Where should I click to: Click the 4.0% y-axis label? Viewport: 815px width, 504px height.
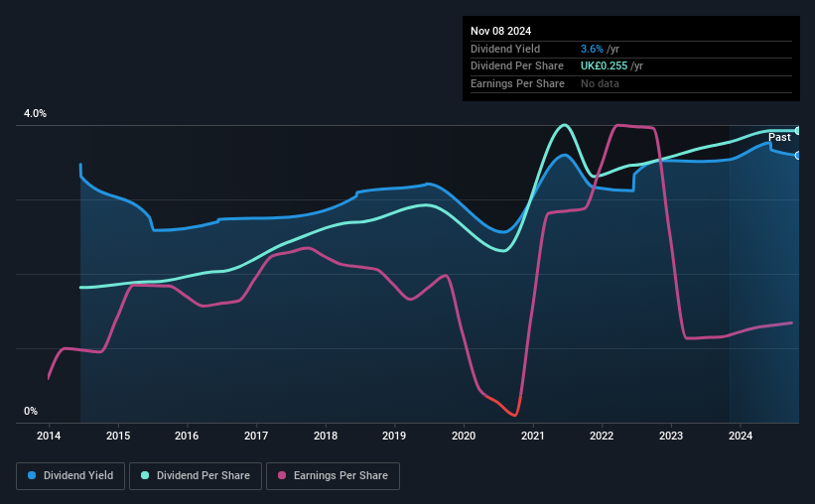coord(35,113)
